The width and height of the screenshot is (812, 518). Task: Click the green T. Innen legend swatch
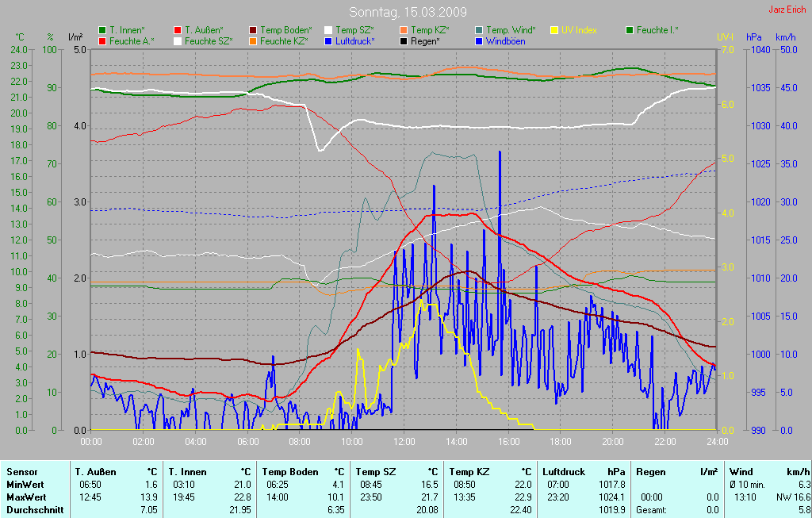pos(102,30)
